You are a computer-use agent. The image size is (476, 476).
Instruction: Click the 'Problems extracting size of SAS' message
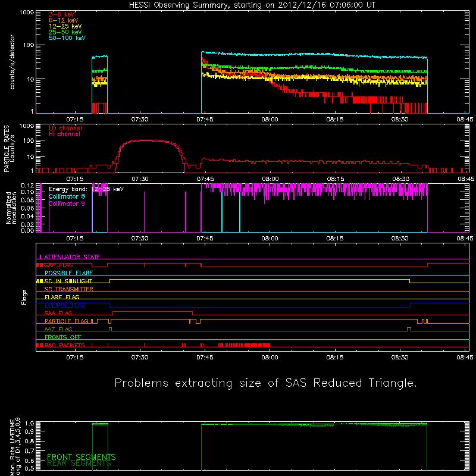pos(265,383)
